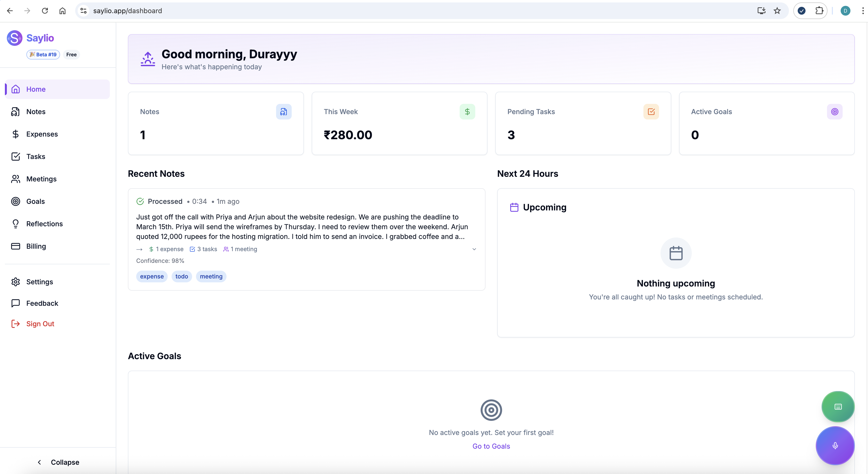Click the Pending Tasks checkbox icon
The height and width of the screenshot is (474, 868).
pos(651,112)
